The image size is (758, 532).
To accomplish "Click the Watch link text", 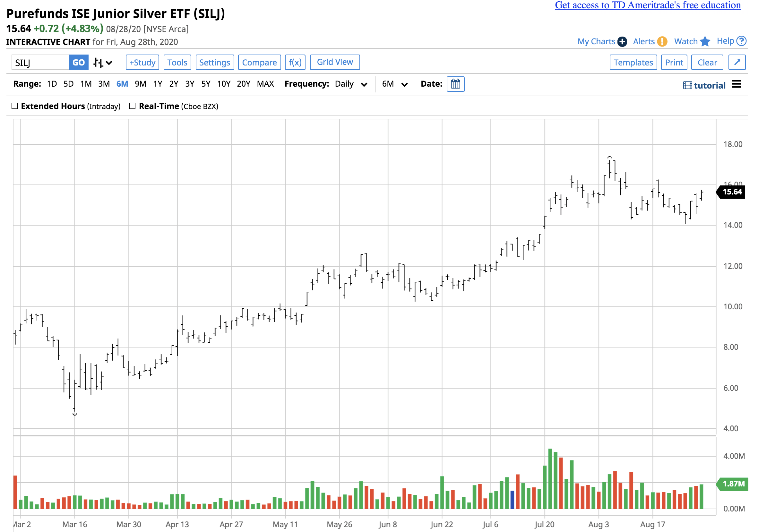I will pyautogui.click(x=685, y=42).
